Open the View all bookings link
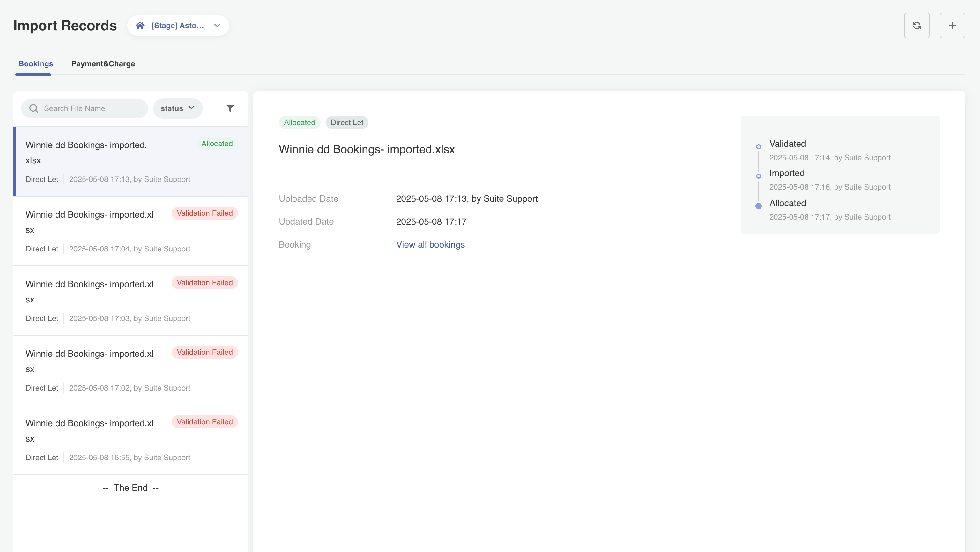The height and width of the screenshot is (552, 980). pyautogui.click(x=430, y=245)
